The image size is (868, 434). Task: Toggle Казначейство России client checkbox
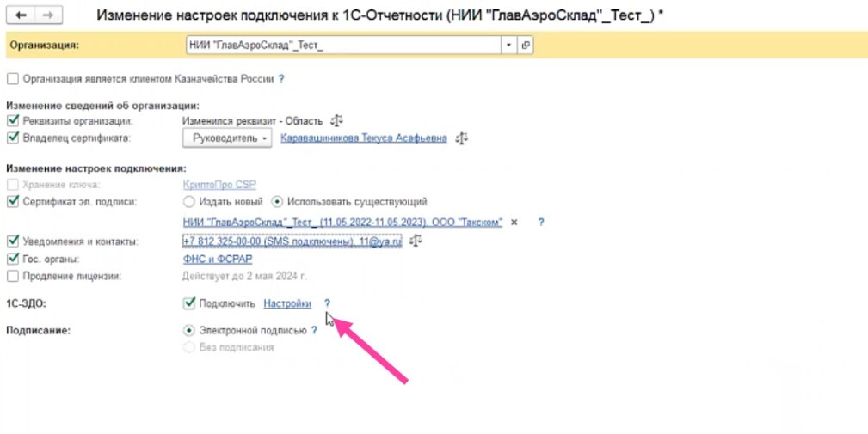click(x=12, y=79)
